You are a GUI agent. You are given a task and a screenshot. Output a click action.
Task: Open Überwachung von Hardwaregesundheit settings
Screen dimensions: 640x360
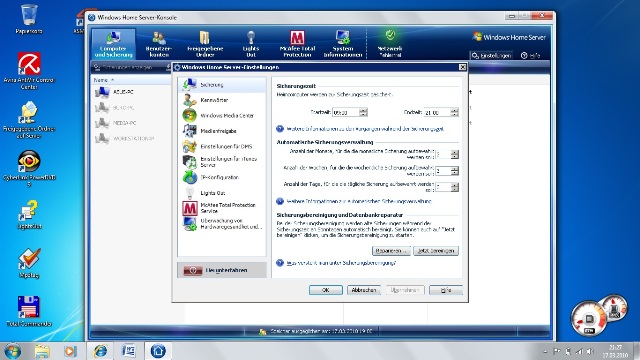click(222, 224)
